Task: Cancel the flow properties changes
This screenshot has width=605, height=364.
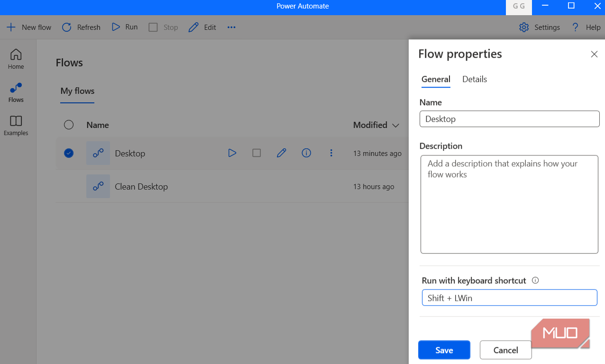Action: pos(505,350)
